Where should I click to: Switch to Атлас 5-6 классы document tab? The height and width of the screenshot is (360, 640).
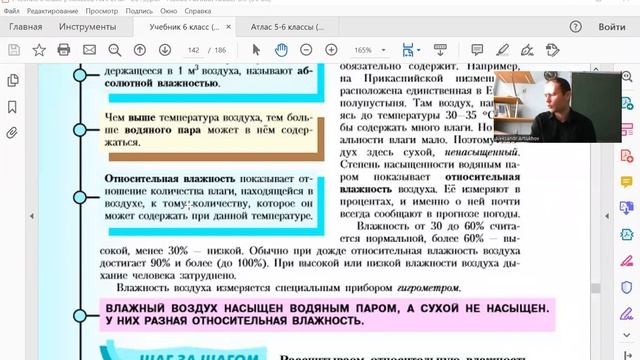pos(287,27)
